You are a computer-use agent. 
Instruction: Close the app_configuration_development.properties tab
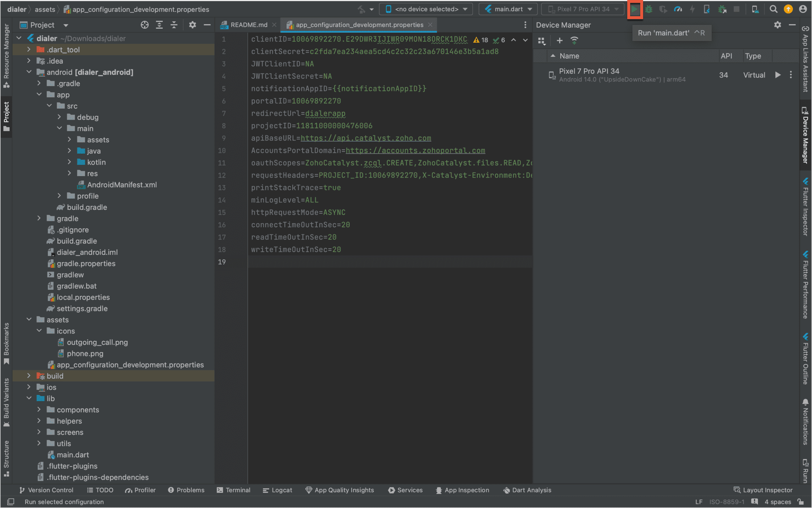(430, 25)
